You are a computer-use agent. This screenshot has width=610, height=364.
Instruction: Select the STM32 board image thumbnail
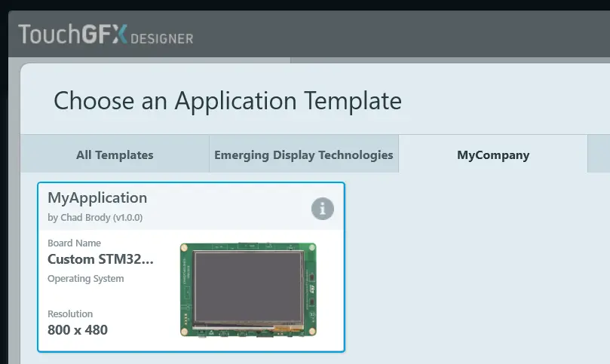[x=248, y=289]
